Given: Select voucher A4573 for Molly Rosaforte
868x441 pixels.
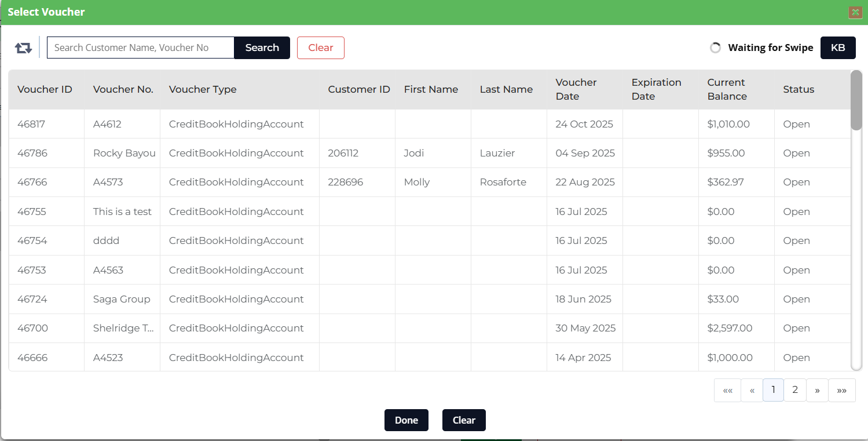Looking at the screenshot, I should coord(108,183).
